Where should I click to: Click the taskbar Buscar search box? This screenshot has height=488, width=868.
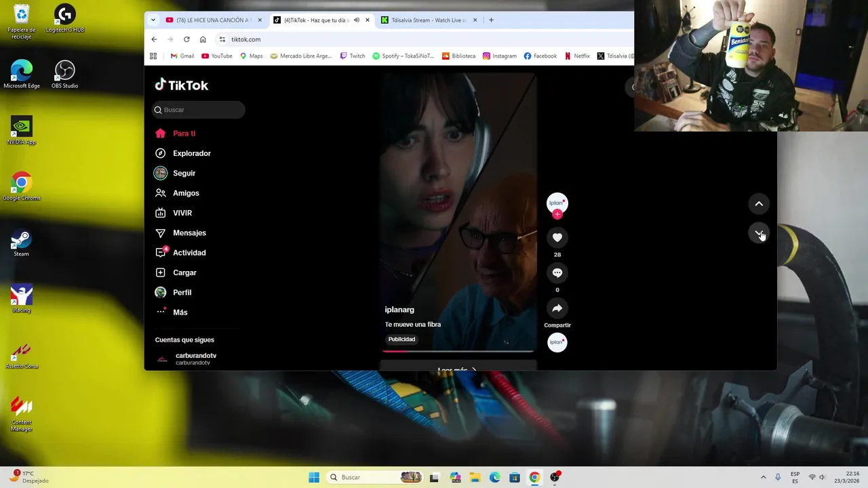374,477
